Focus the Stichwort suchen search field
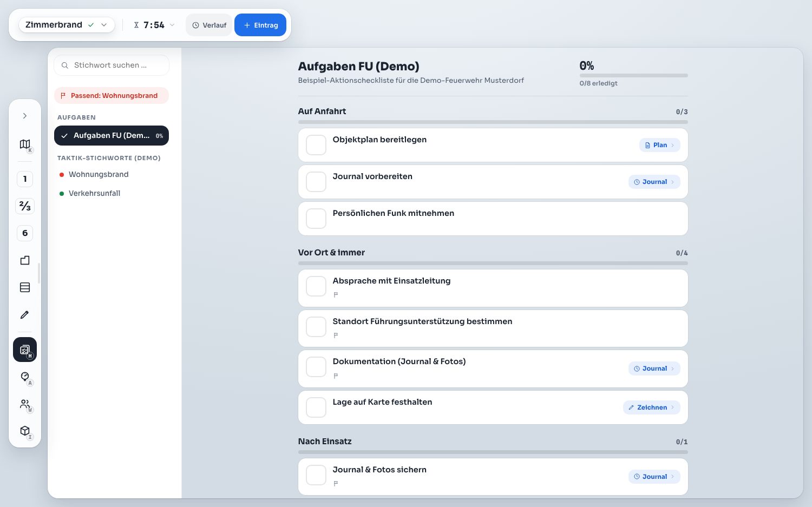The width and height of the screenshot is (812, 507). 112,65
